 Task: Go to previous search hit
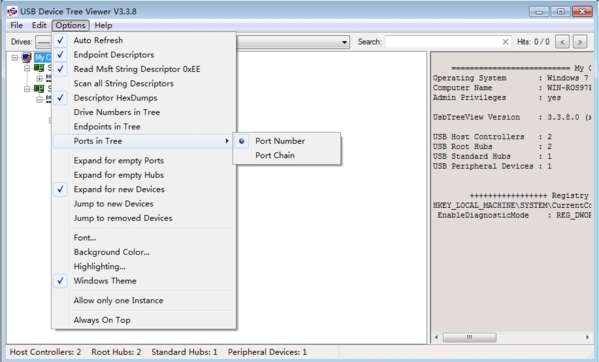(562, 42)
